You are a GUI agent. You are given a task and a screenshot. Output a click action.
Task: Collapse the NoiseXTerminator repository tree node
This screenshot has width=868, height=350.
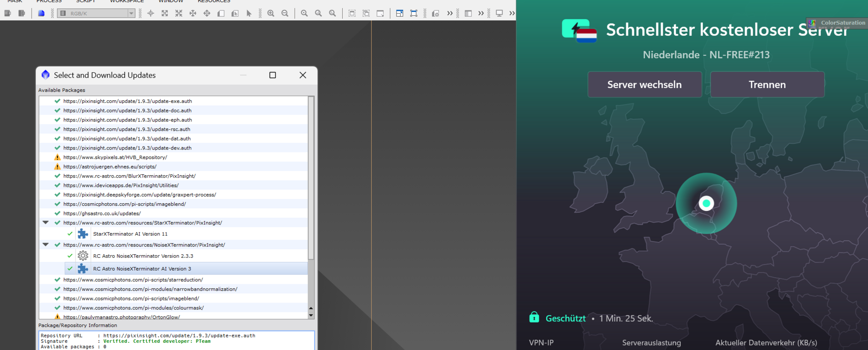click(x=46, y=244)
